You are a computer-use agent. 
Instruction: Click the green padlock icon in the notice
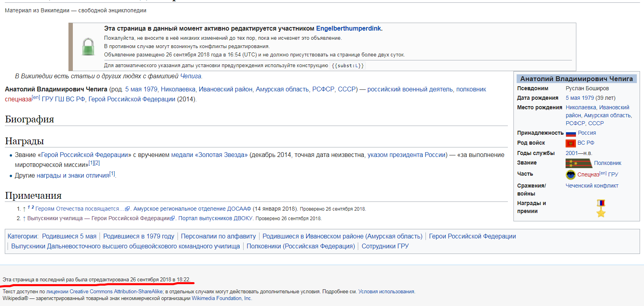pos(88,47)
